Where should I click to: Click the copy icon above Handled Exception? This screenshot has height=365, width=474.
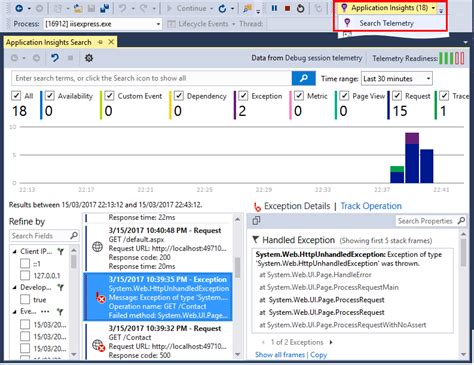tap(256, 221)
